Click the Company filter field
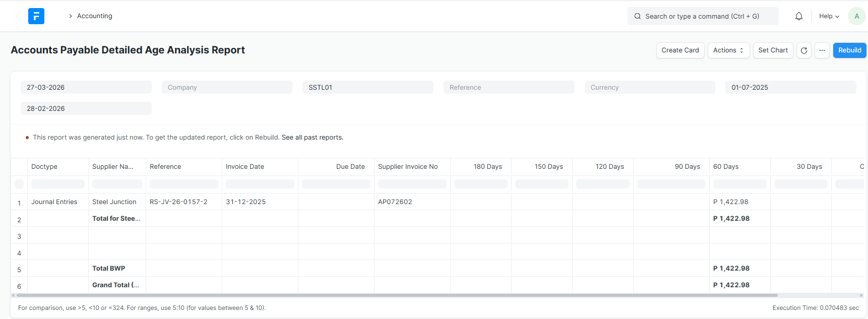Screen dimensions: 868x319 pos(227,87)
